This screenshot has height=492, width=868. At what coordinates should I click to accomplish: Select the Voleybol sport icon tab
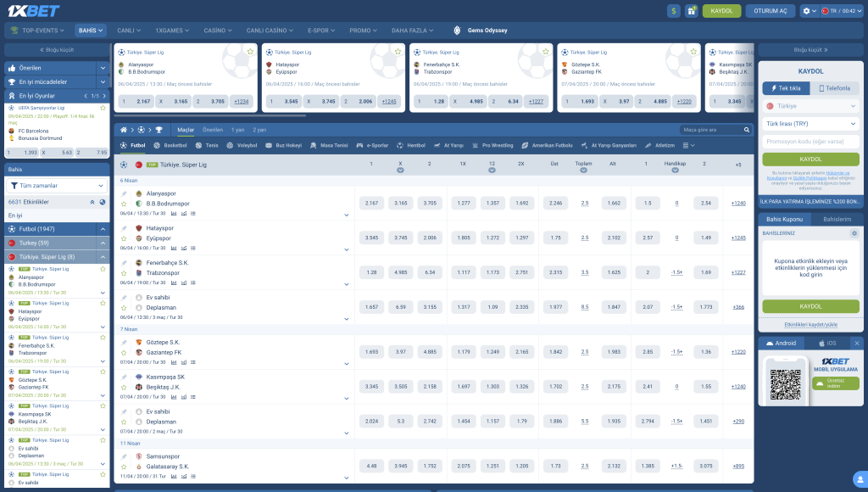coord(242,146)
